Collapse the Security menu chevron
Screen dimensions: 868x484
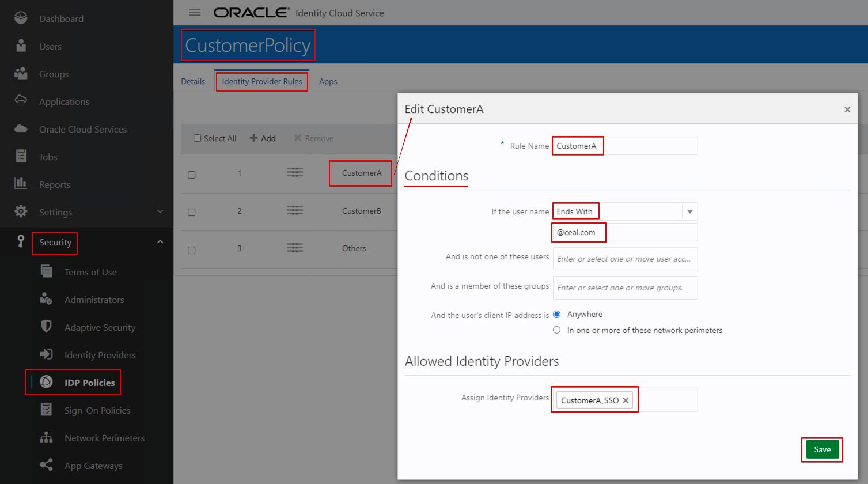tap(160, 241)
